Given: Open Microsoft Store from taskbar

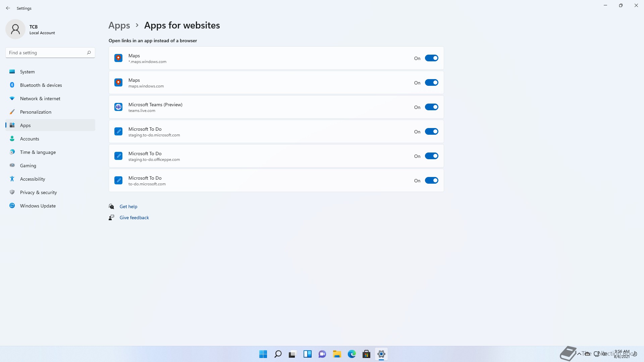Looking at the screenshot, I should tap(367, 354).
